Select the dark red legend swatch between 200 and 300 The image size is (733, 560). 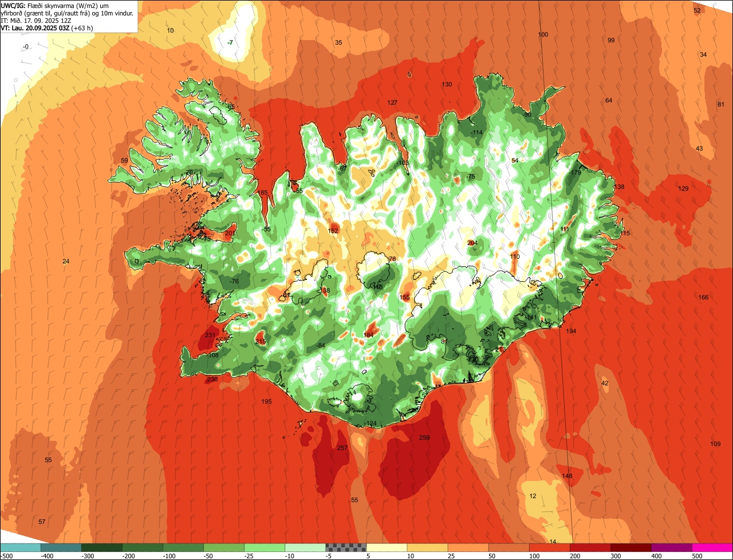(x=590, y=547)
